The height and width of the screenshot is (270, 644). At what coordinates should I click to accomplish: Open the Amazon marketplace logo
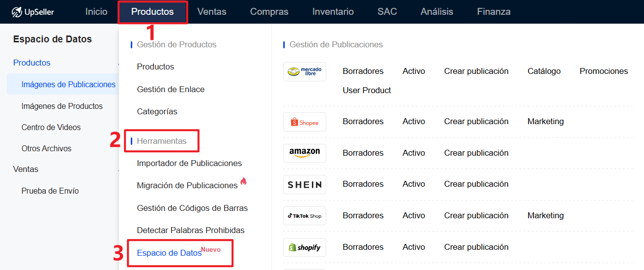coord(304,153)
